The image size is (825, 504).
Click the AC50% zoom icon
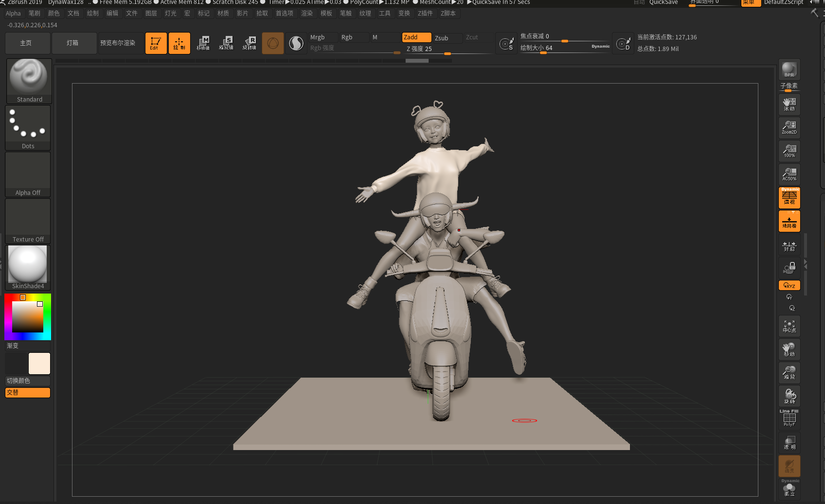[789, 174]
